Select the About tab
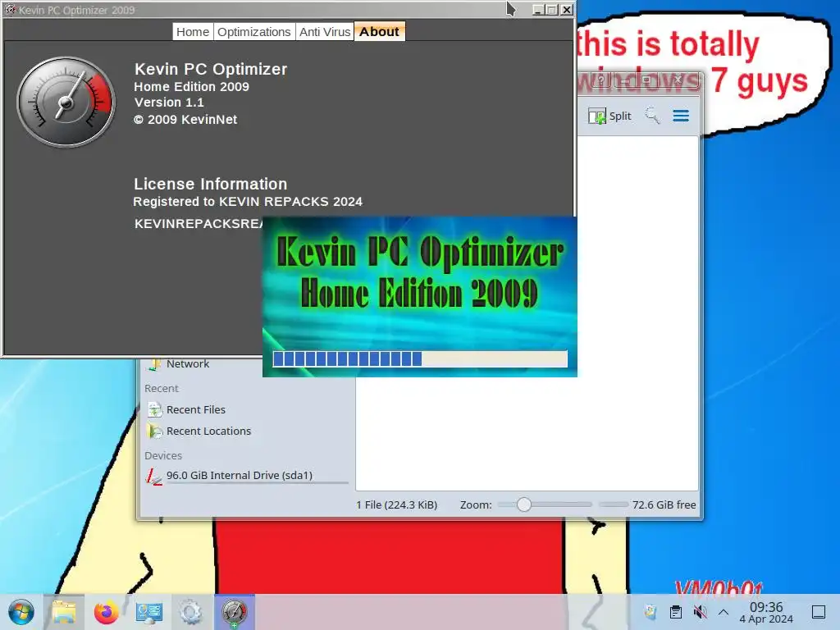 tap(379, 32)
